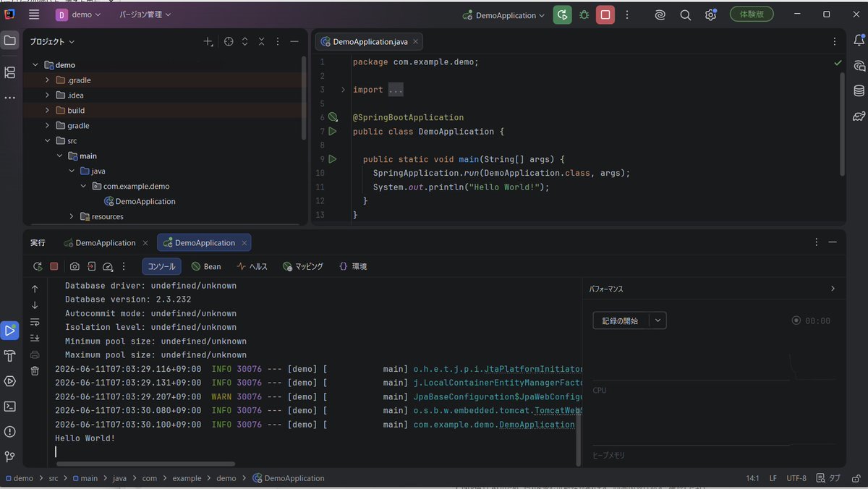Open the Build hammer tool window
Screen dimensions: 868x489
10,356
